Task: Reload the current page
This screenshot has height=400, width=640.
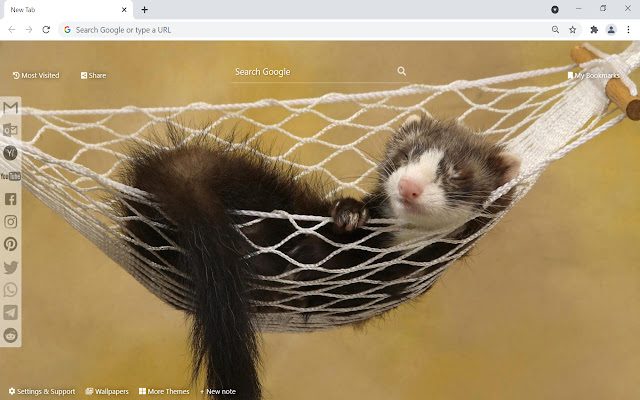Action: [x=46, y=30]
